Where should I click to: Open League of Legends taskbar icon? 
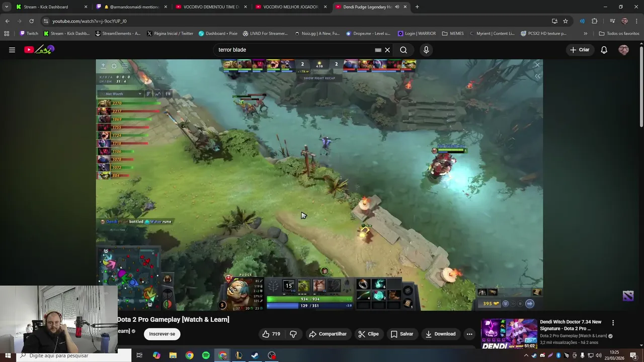coord(239,355)
